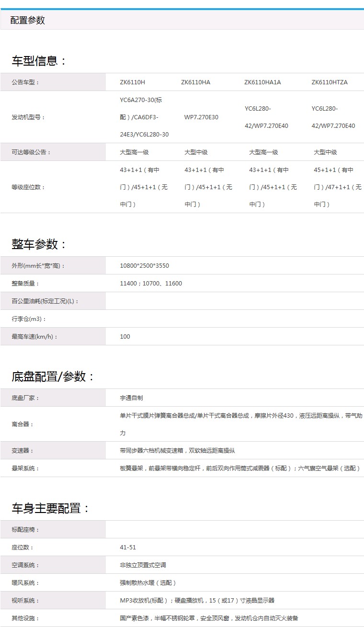
Task: Click the 外形(mm长*宽*高) label
Action: click(38, 266)
